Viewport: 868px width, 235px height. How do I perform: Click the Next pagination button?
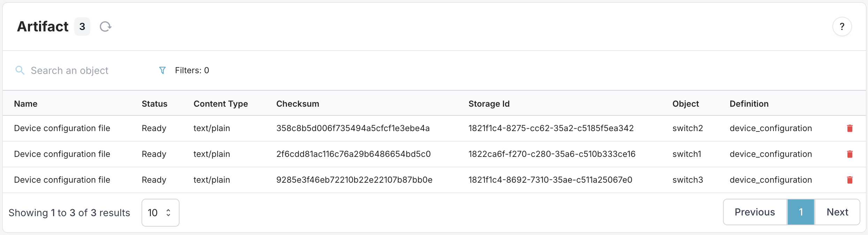click(x=837, y=212)
